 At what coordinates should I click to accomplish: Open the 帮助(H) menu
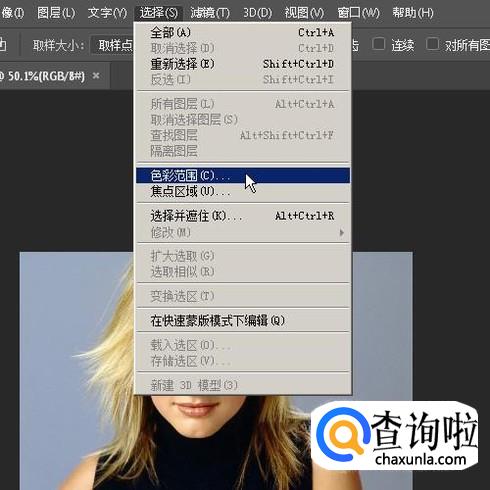[413, 13]
